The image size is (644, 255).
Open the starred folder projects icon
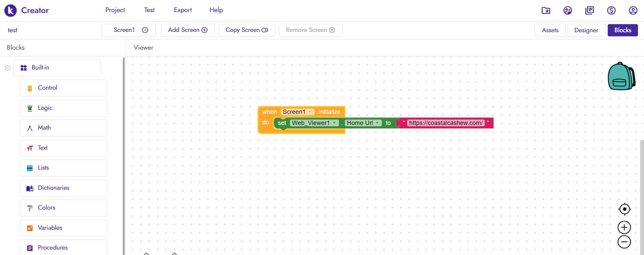(546, 10)
